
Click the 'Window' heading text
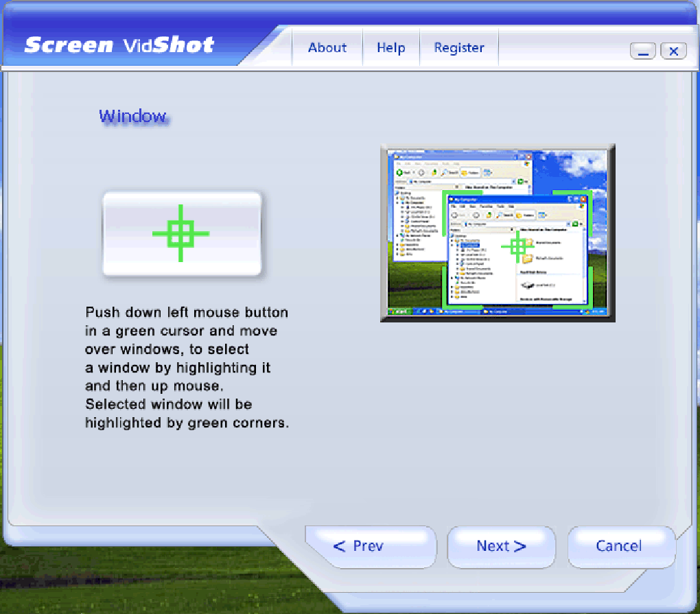(132, 117)
